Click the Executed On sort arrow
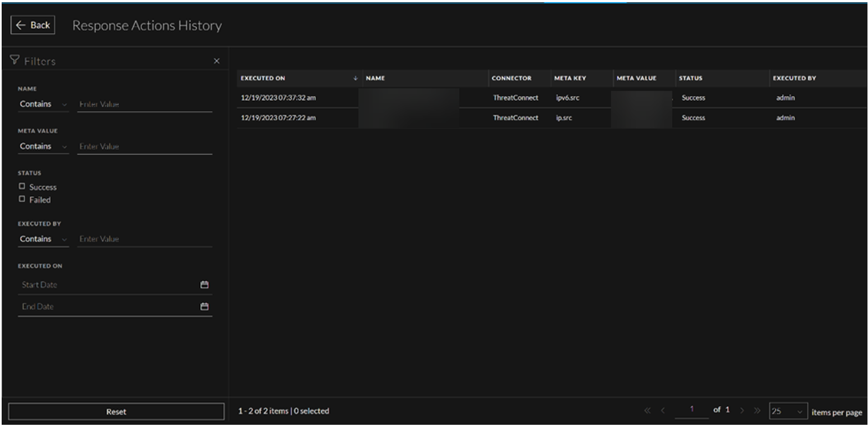Image resolution: width=868 pixels, height=427 pixels. pos(355,79)
